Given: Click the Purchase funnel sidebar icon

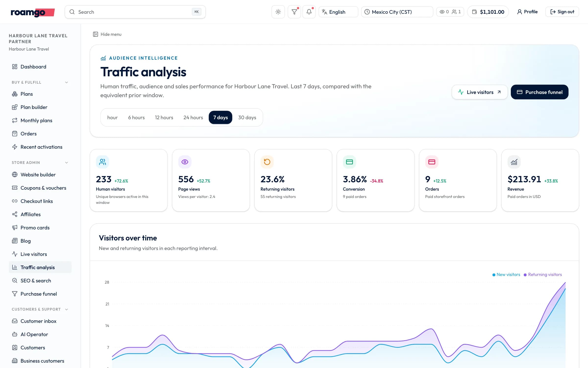Looking at the screenshot, I should 15,294.
